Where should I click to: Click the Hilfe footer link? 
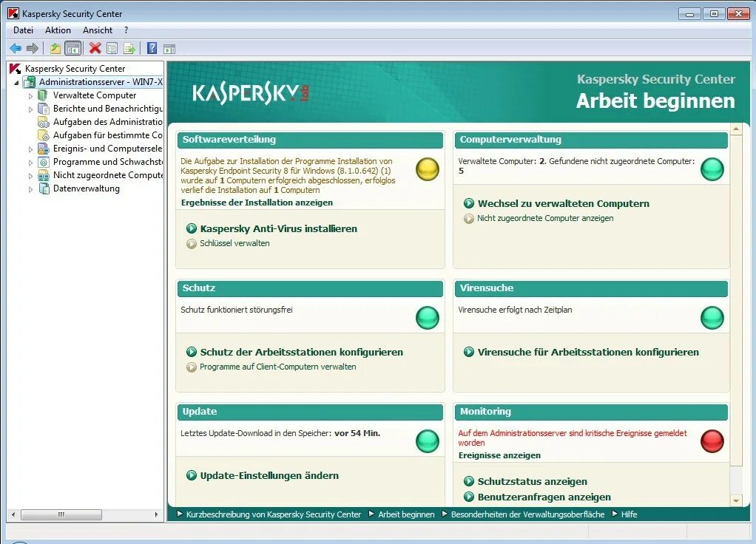[x=629, y=514]
